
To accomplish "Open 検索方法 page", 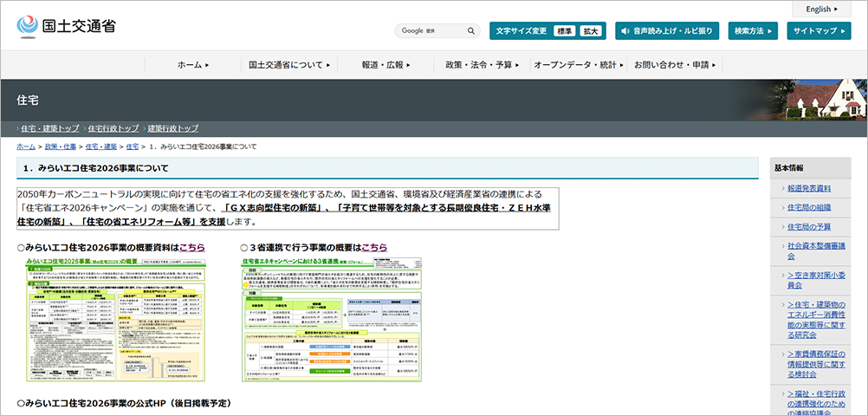I will [754, 31].
